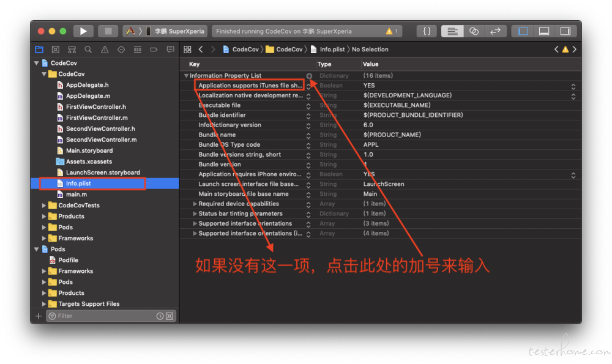
Task: Show the project navigator folder tab
Action: (x=39, y=50)
